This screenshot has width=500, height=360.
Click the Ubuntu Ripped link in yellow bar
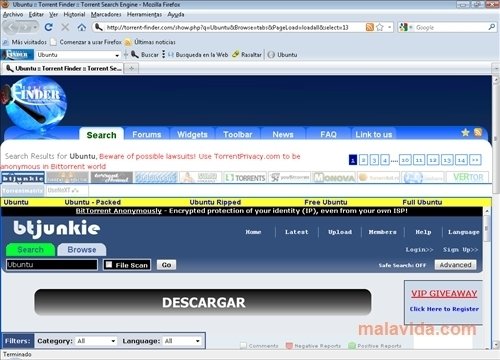pos(215,202)
